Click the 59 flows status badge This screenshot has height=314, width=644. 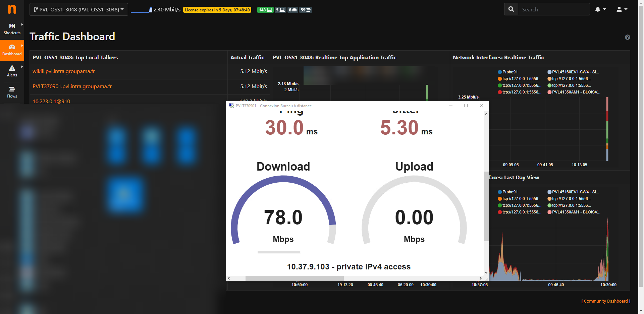(305, 10)
